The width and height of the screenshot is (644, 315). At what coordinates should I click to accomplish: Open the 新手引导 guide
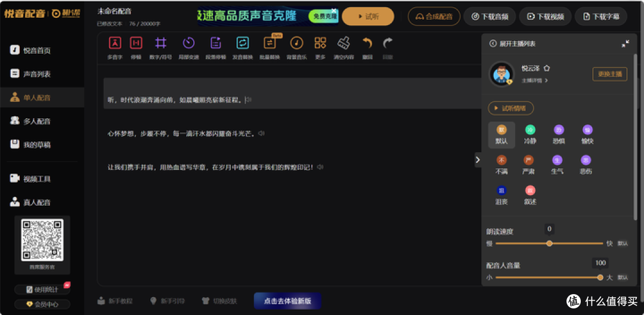pos(167,301)
